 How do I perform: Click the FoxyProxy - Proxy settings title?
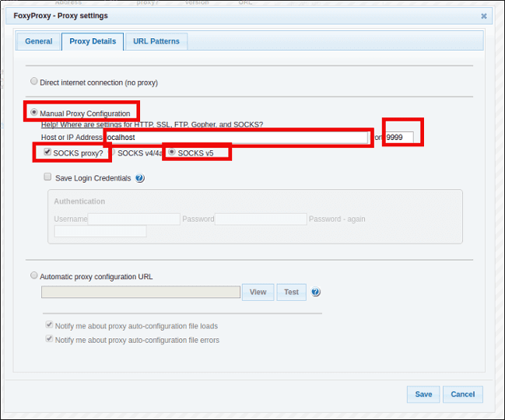(x=61, y=16)
